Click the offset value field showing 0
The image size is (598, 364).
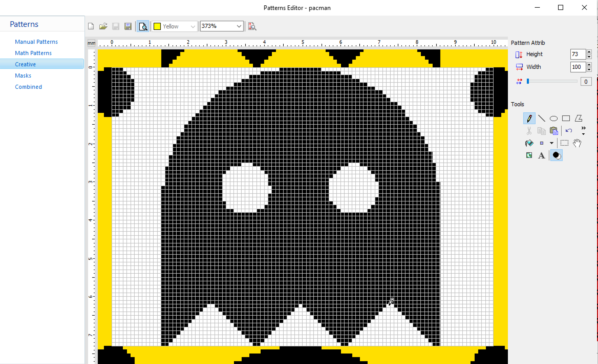pyautogui.click(x=586, y=82)
